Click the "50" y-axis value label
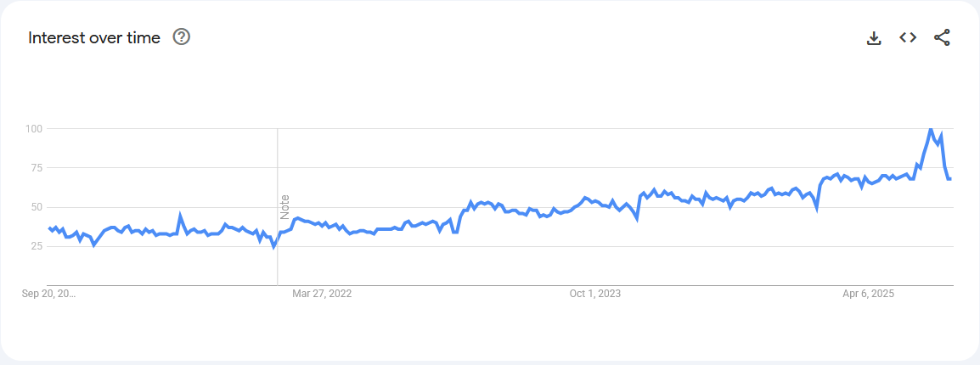Viewport: 980px width, 365px height. coord(36,207)
